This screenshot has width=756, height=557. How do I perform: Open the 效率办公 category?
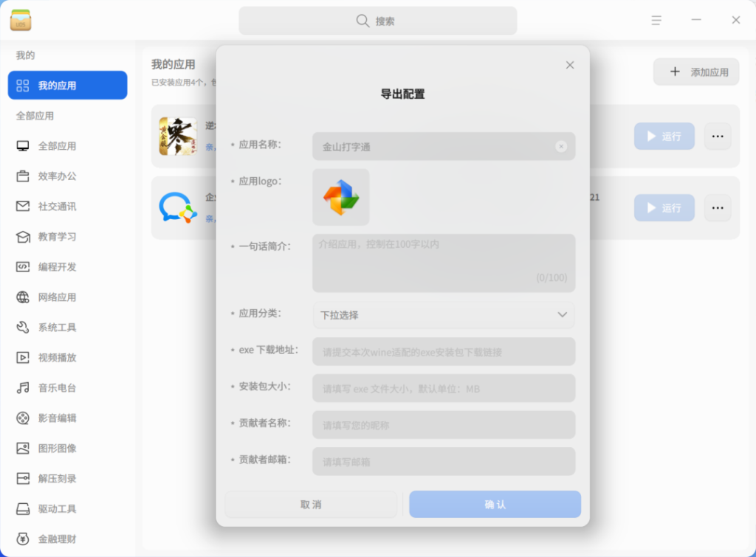point(58,176)
